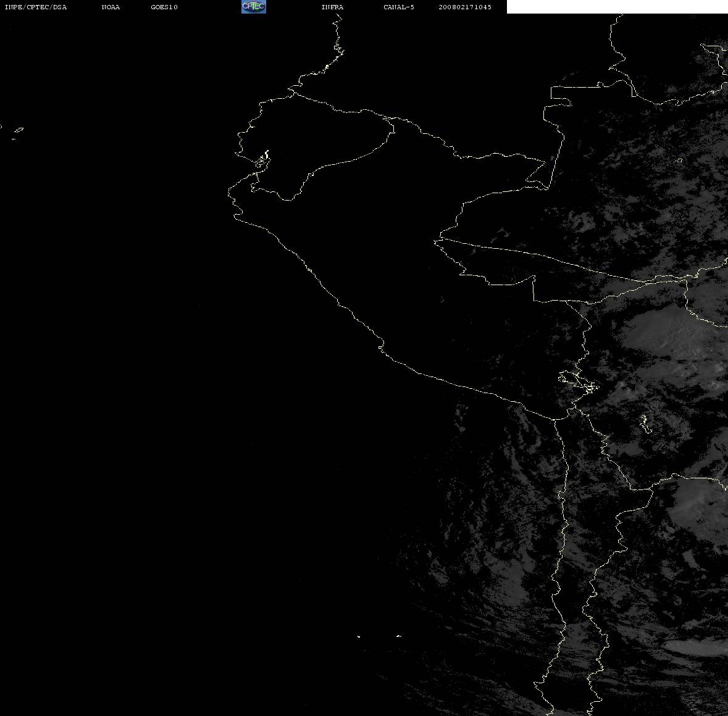Click the INPE/CPTEC/DSA header label

[35, 7]
